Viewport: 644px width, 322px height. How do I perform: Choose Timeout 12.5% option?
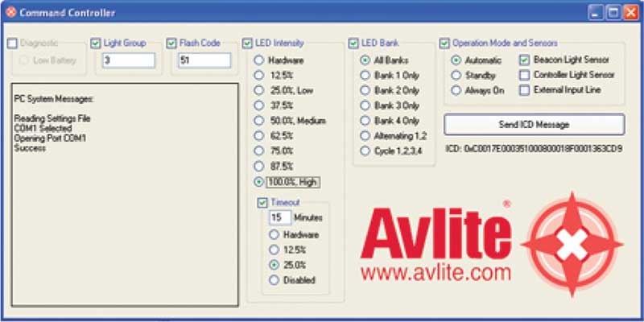pyautogui.click(x=274, y=250)
